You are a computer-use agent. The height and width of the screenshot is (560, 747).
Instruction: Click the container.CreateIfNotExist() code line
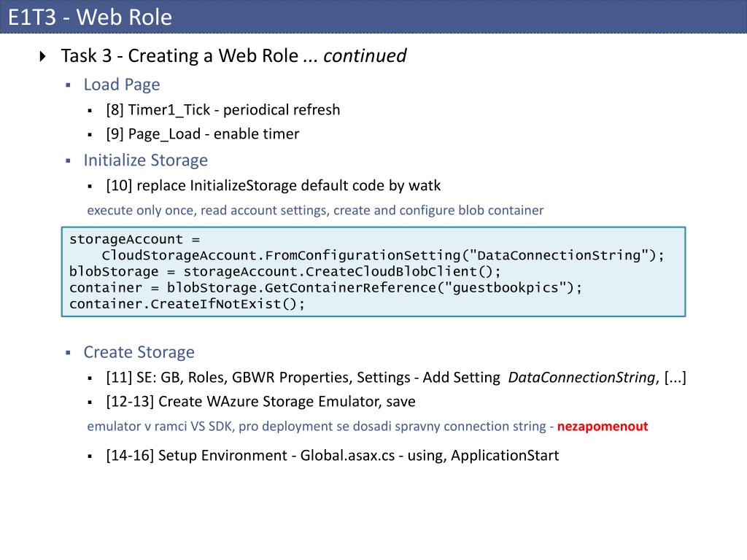pyautogui.click(x=187, y=304)
